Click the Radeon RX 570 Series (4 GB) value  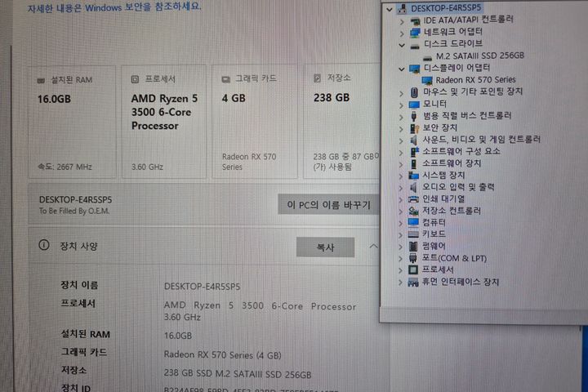222,355
